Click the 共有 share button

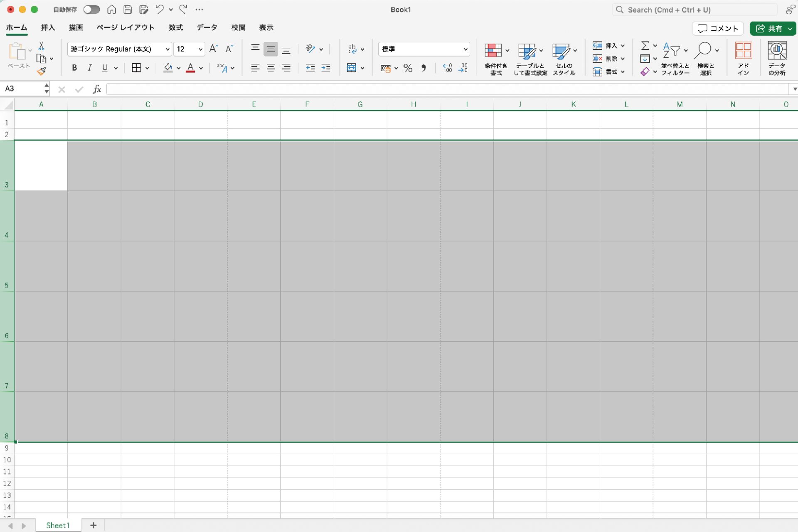[769, 28]
